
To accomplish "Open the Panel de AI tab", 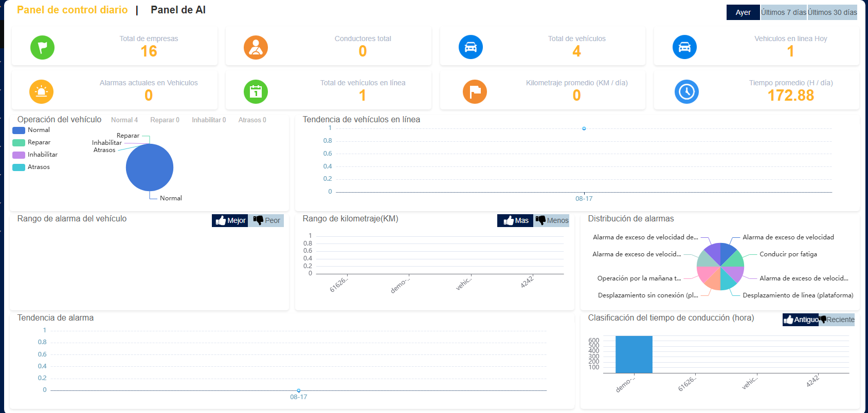I will [x=178, y=10].
